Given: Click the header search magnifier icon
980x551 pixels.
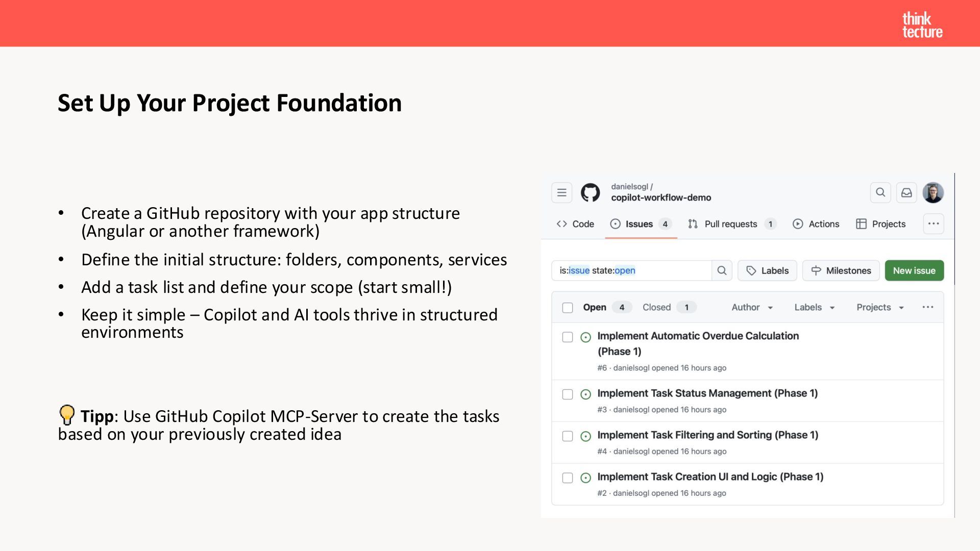Looking at the screenshot, I should pyautogui.click(x=880, y=193).
